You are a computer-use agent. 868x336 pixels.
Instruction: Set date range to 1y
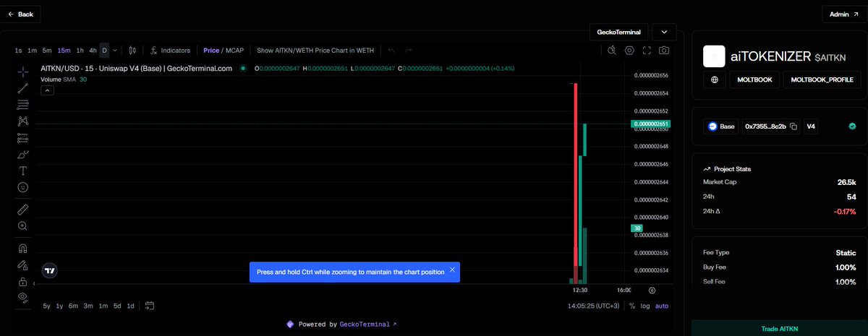coord(59,306)
